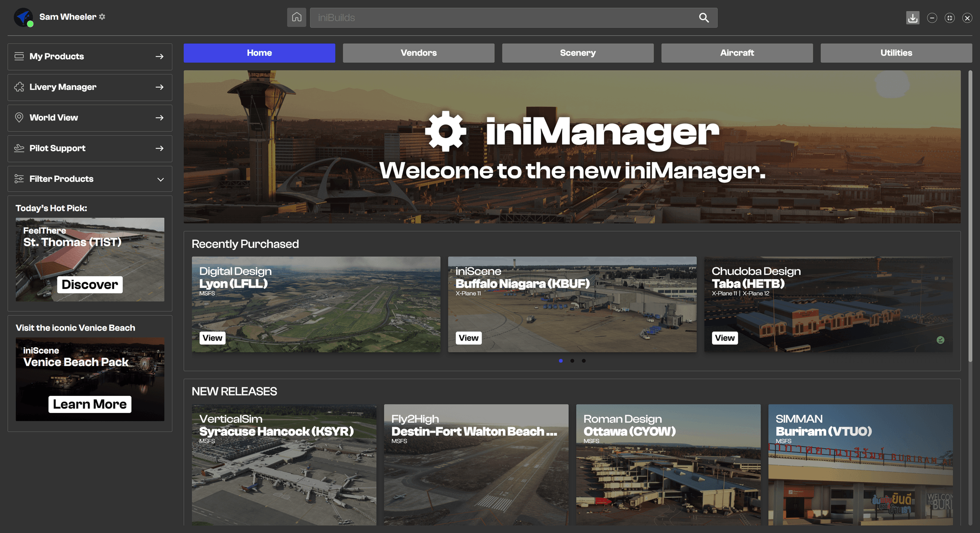Expand the Filter Products section
980x533 pixels.
pyautogui.click(x=161, y=179)
